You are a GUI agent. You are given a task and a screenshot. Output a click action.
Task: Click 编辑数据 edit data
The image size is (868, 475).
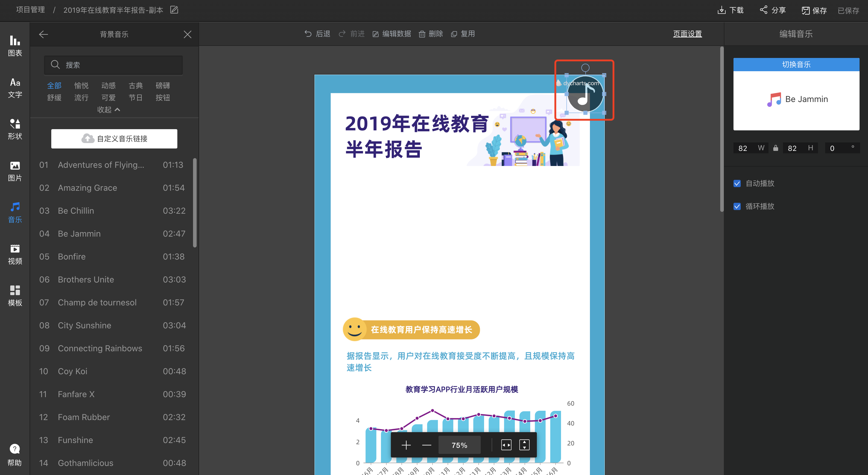coord(391,34)
